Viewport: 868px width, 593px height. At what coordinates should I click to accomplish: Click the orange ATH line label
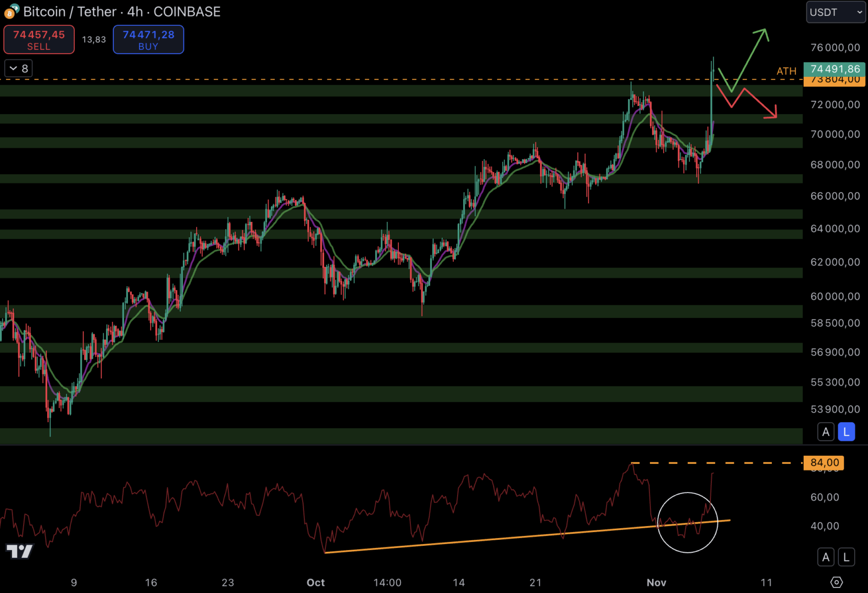click(x=786, y=71)
